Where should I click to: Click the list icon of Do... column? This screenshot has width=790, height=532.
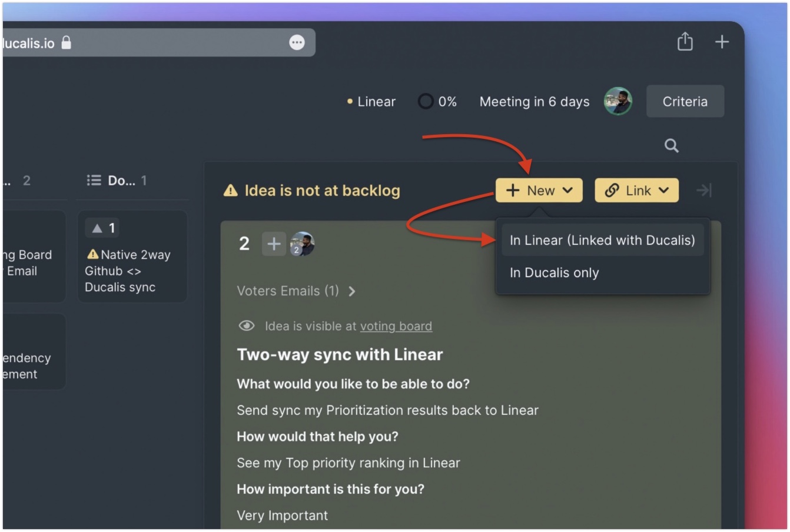[94, 180]
